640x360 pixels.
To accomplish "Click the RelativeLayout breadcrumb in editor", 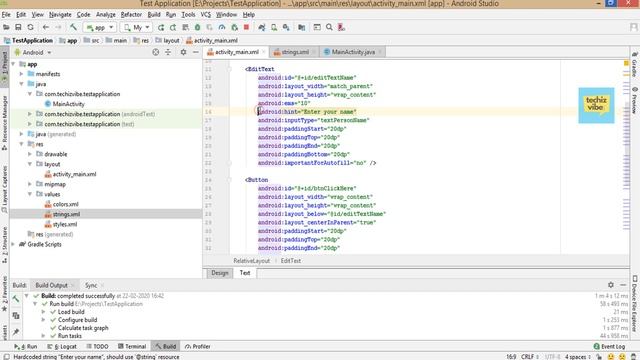I will pyautogui.click(x=251, y=260).
